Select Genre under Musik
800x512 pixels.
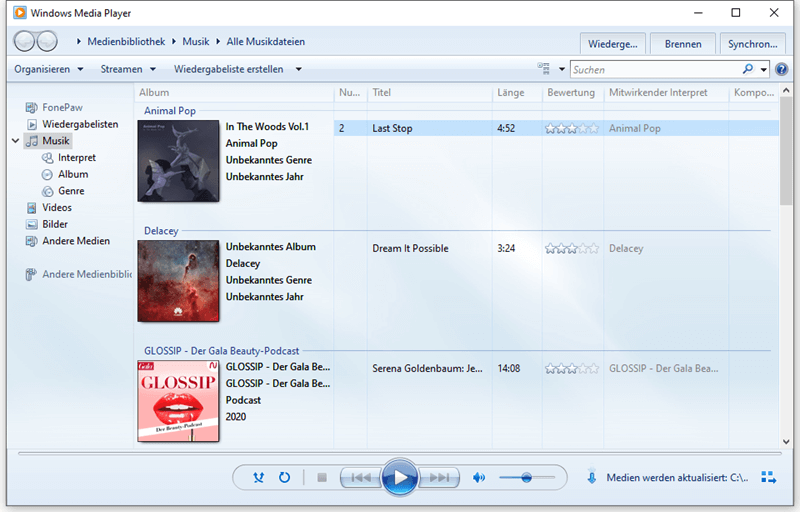tap(63, 191)
